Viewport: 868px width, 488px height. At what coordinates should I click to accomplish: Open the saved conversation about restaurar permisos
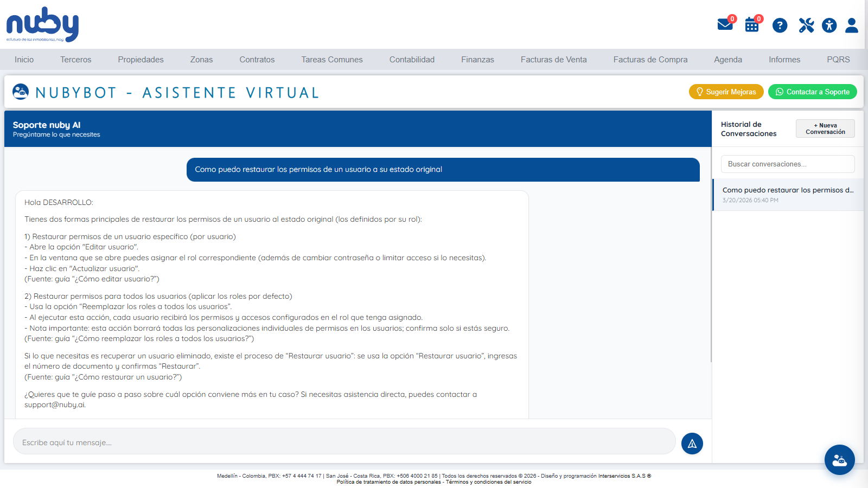click(x=788, y=195)
